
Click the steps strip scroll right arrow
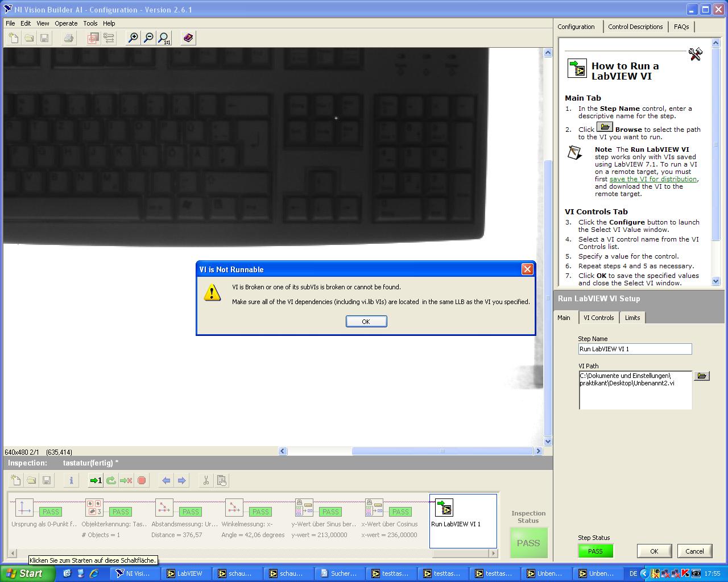pyautogui.click(x=493, y=553)
